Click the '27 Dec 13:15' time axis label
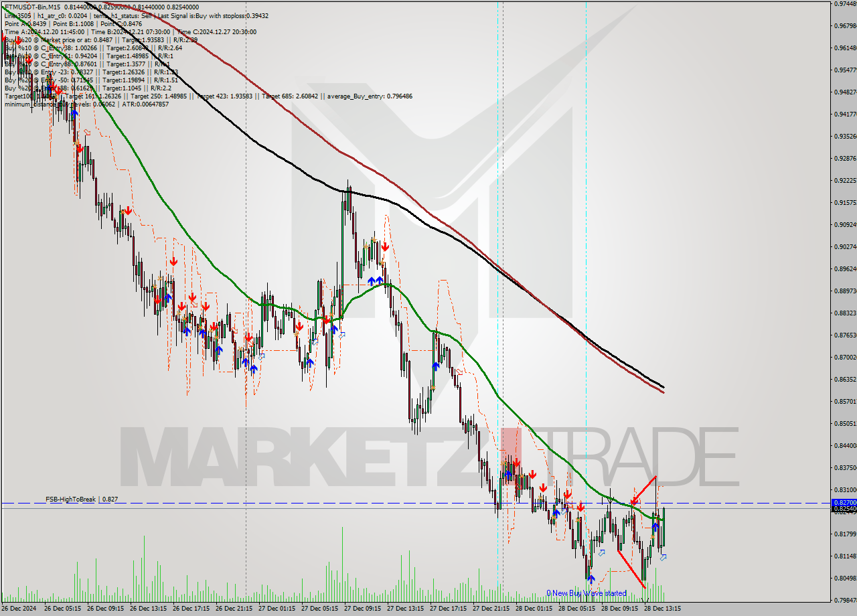This screenshot has width=857, height=616. tap(405, 609)
